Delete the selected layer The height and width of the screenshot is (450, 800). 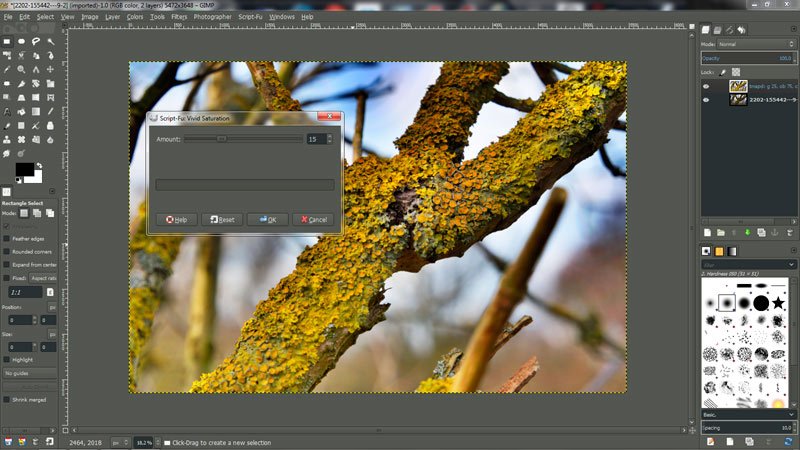(790, 233)
